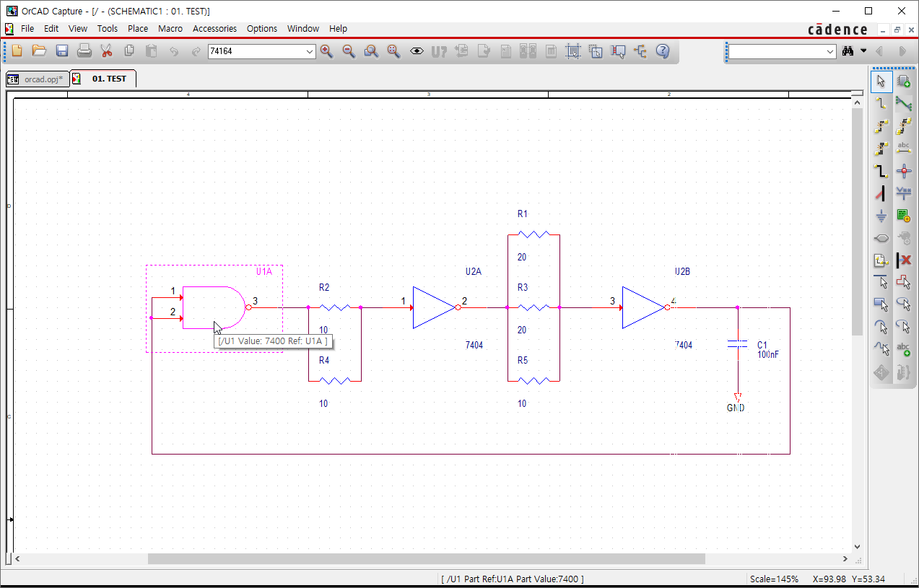The image size is (919, 588).
Task: Select the R2 resistor label
Action: 324,287
